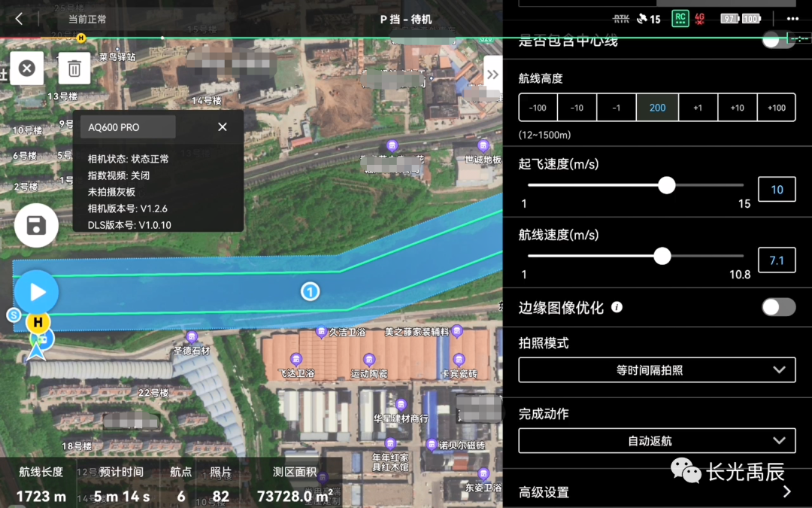This screenshot has height=508, width=812.
Task: Click the edge image optimization info icon
Action: [x=617, y=307]
